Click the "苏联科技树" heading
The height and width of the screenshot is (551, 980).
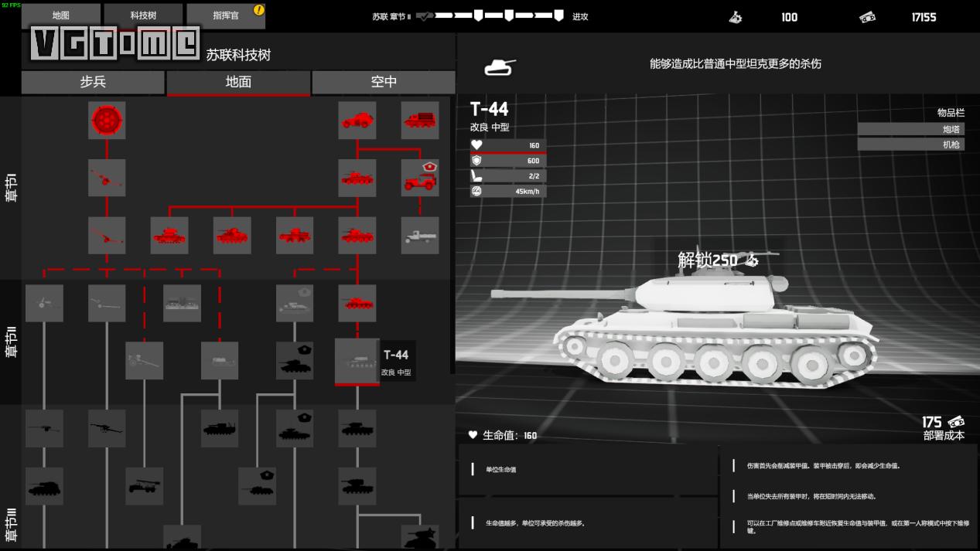(x=238, y=55)
